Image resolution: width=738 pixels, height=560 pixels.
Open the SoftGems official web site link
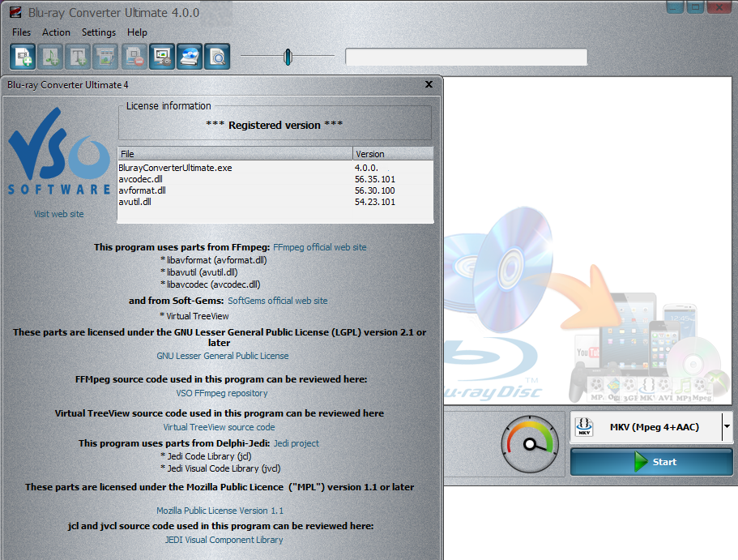click(x=278, y=301)
